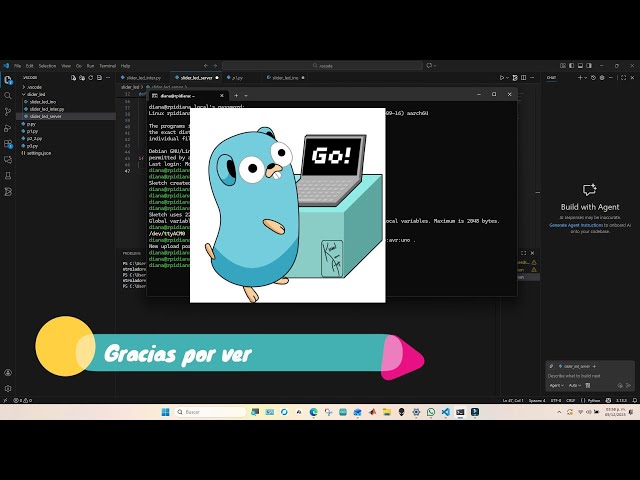Show chat history clock icon

593,78
